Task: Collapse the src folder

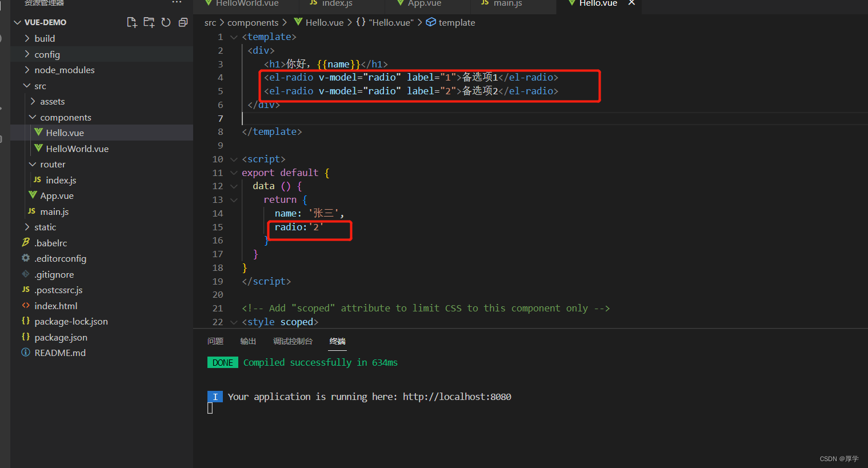Action: tap(27, 86)
